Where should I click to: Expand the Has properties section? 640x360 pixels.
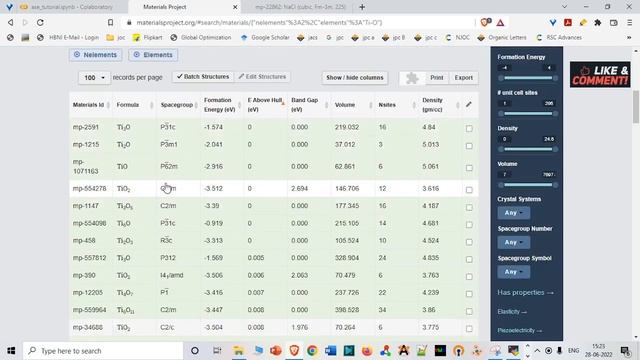coord(525,292)
